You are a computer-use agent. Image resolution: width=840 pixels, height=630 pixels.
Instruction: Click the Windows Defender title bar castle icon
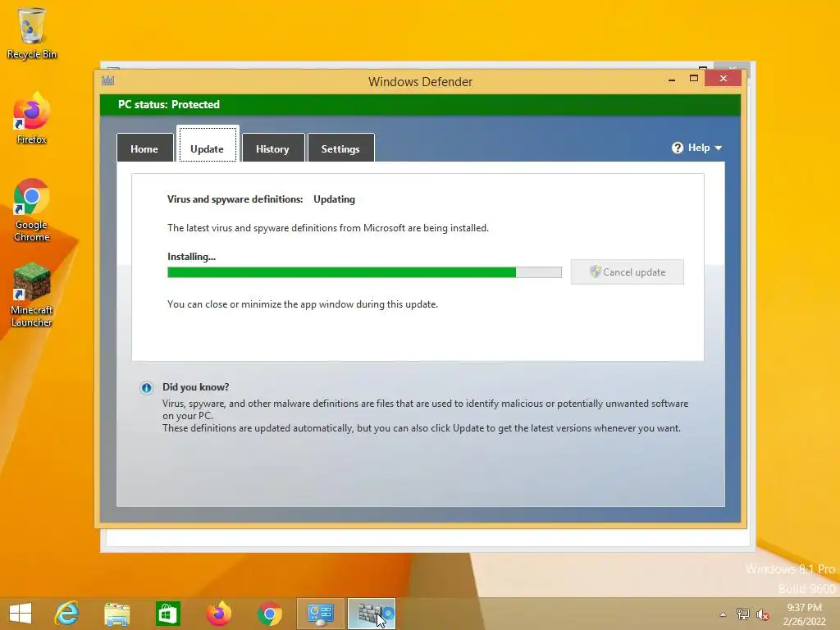(107, 81)
